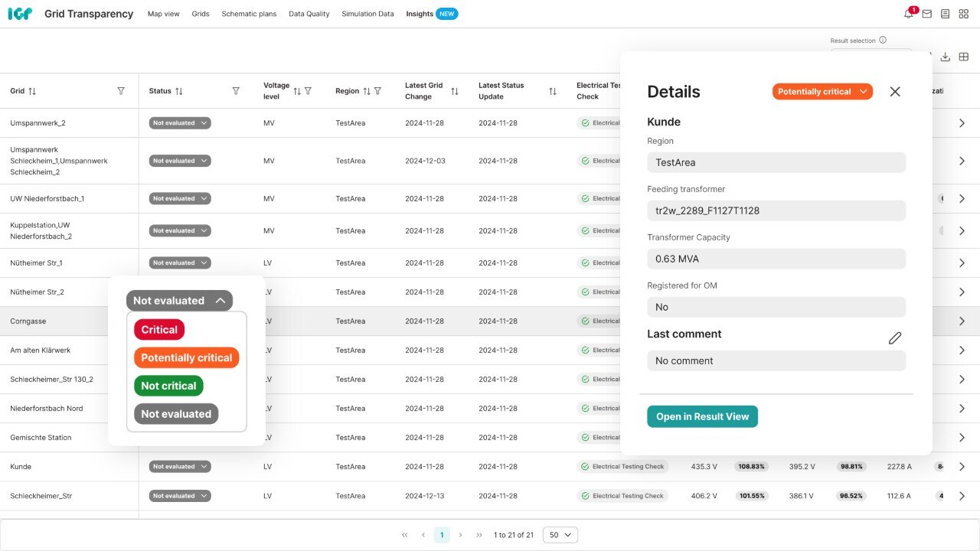This screenshot has width=980, height=551.
Task: Click the filter icon in Grid column
Action: coord(121,91)
